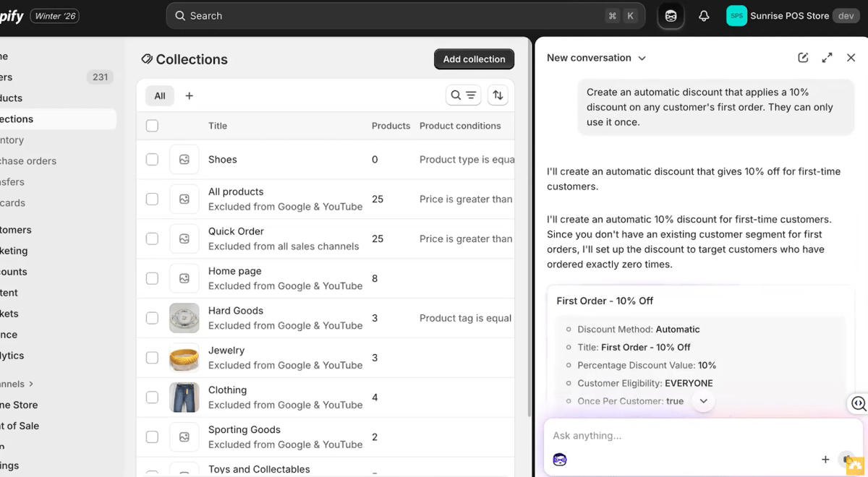
Task: Click the Shoes collection placeholder image
Action: click(x=184, y=160)
